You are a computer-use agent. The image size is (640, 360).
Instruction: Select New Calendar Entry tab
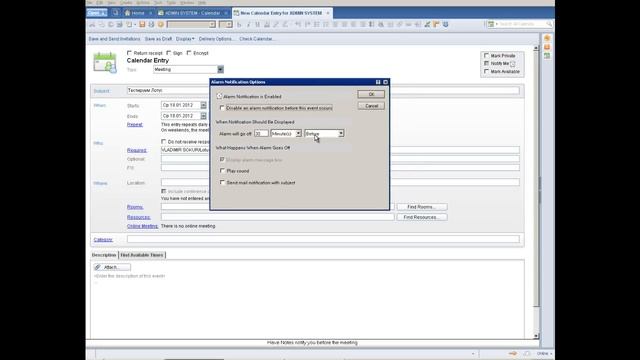(282, 13)
